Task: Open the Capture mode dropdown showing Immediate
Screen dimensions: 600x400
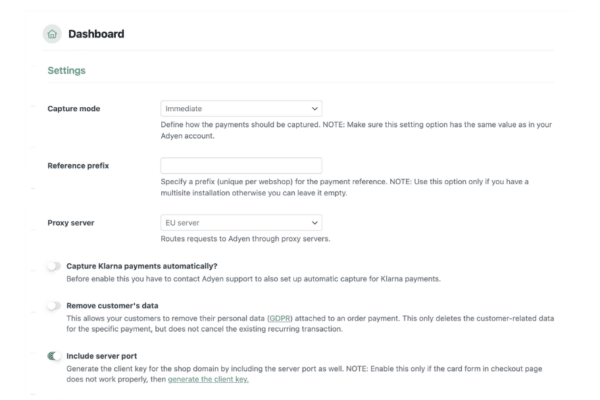Action: (x=240, y=107)
